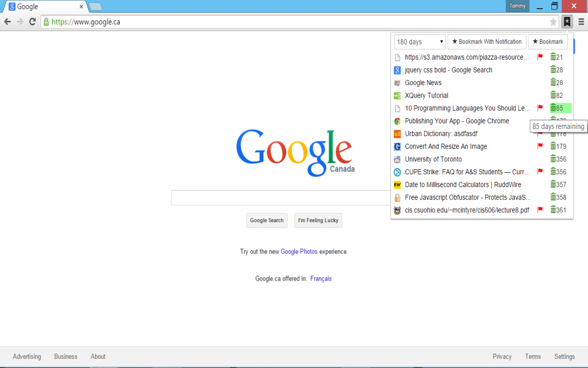Open the Date to Millisecond Calculators | RuddWire bookmark
Viewport: 588px width, 368px height.
coord(463,184)
